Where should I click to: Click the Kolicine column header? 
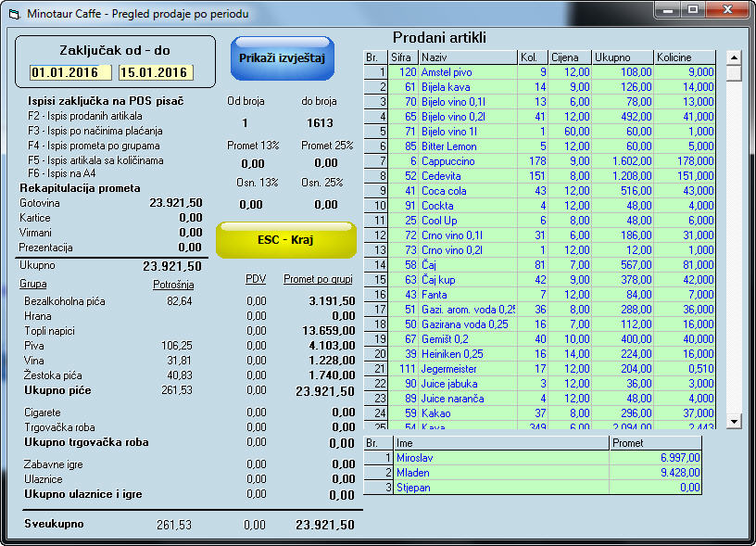click(686, 57)
